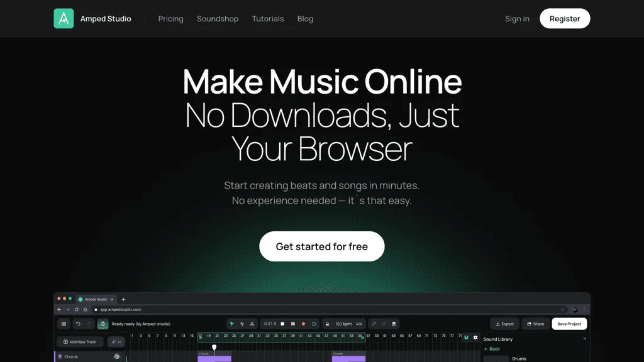The width and height of the screenshot is (644, 362).
Task: Toggle the loop playback icon
Action: tap(314, 324)
